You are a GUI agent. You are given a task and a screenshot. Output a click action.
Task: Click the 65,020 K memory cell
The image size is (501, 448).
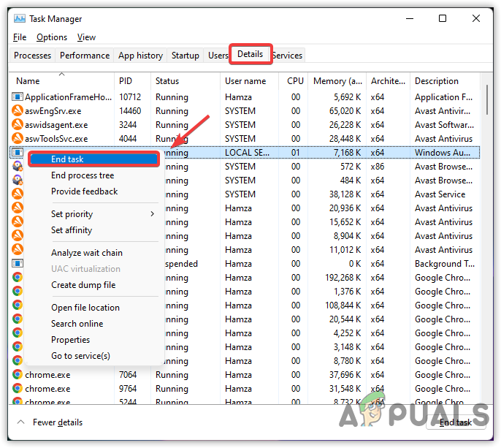click(x=345, y=111)
